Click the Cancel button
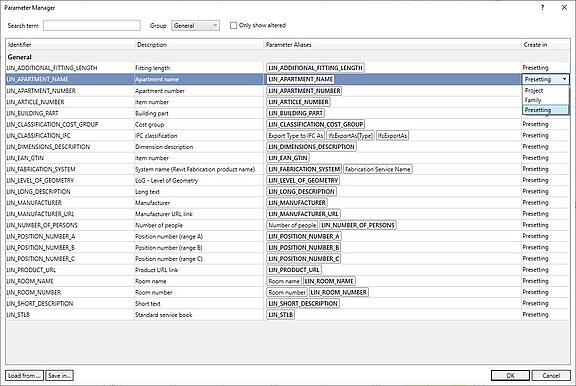Screen dimensions: 576x386 pos(551,375)
